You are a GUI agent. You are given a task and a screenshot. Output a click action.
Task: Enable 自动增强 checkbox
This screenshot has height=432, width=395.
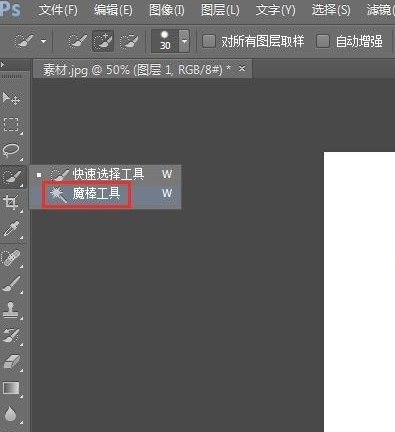(x=323, y=41)
